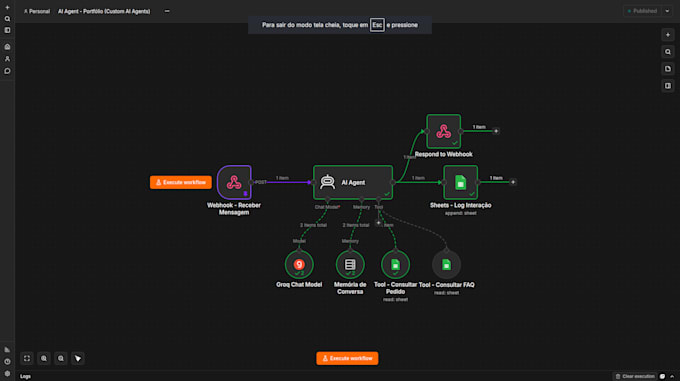680x381 pixels.
Task: Click the append: sheet subtitle
Action: pos(461,213)
